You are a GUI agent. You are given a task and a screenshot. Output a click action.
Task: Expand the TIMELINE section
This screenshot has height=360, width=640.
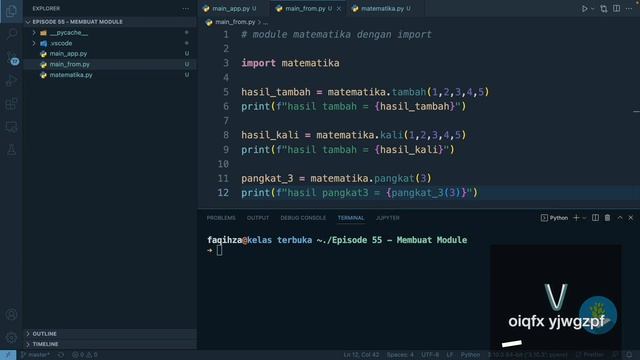coord(45,344)
